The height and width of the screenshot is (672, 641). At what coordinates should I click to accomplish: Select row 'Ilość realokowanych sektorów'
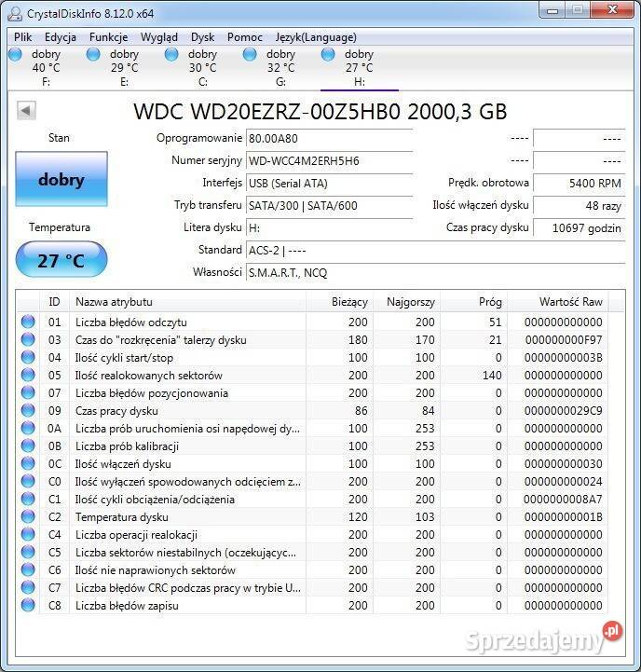tap(312, 375)
